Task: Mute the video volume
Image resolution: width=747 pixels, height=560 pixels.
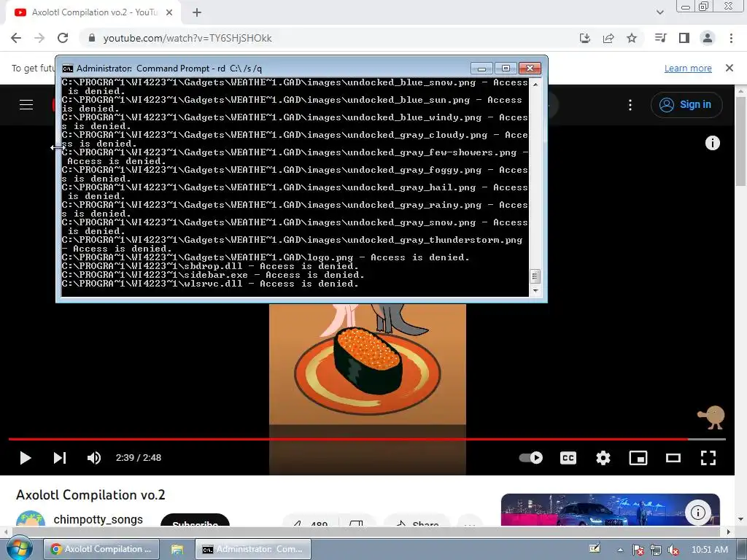Action: 94,458
